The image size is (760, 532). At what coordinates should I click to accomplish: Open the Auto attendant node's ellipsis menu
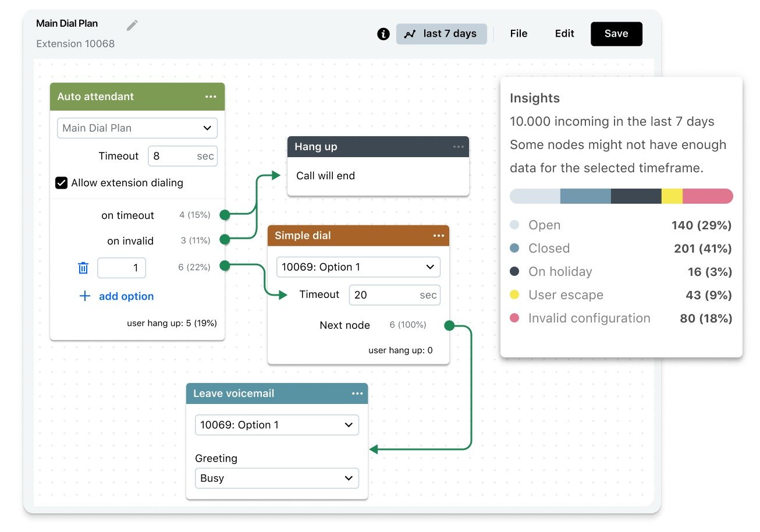(211, 96)
